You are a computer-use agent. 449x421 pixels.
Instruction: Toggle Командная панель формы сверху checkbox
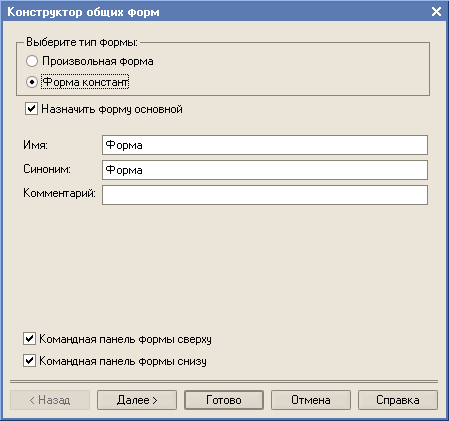[x=29, y=339]
